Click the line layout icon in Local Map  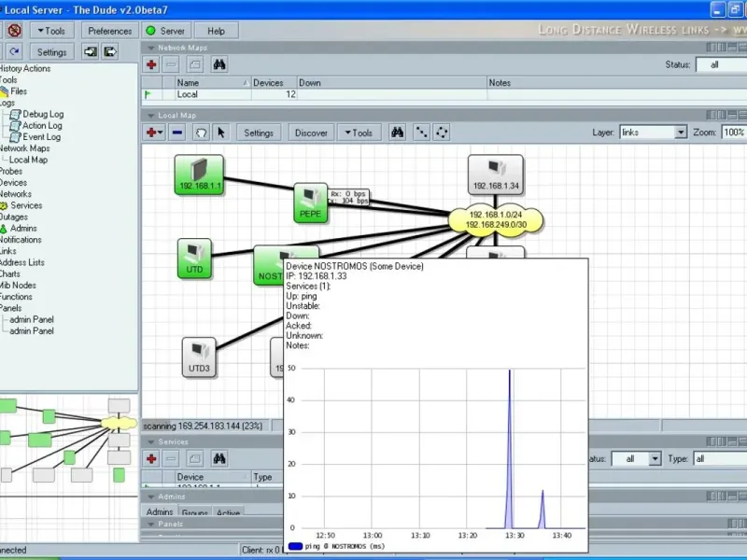(x=422, y=133)
